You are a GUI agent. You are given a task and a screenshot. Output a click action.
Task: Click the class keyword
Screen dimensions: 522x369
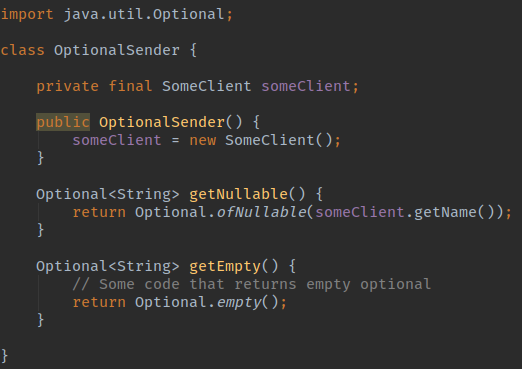tap(22, 50)
